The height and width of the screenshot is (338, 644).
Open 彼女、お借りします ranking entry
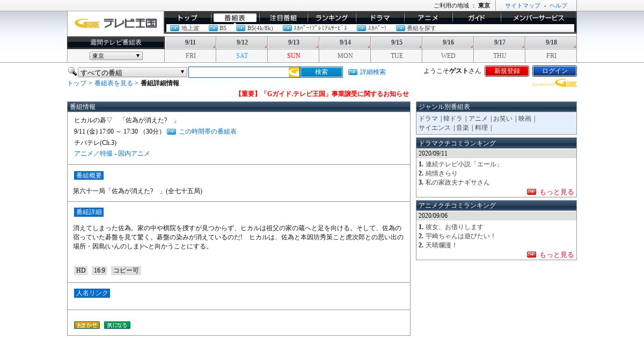(455, 227)
